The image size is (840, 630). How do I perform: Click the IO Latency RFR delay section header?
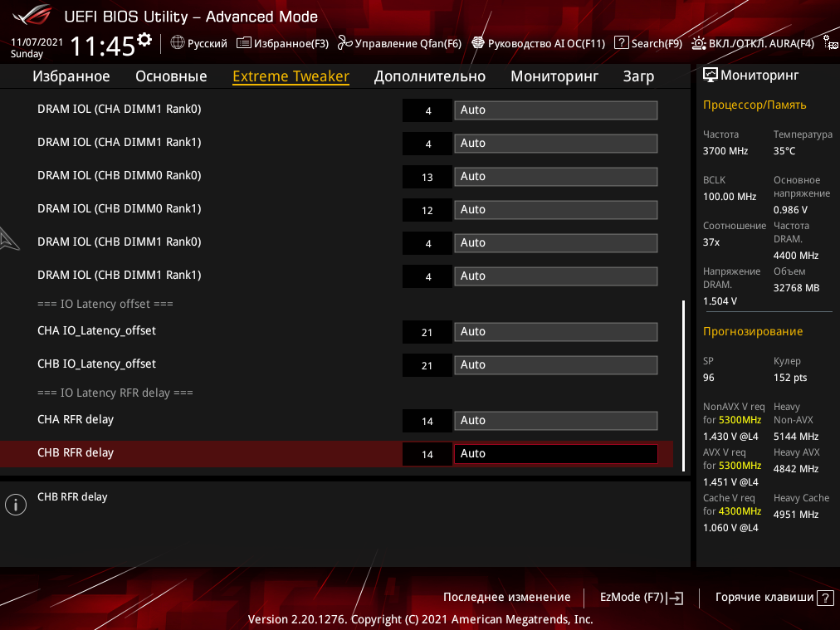(115, 393)
